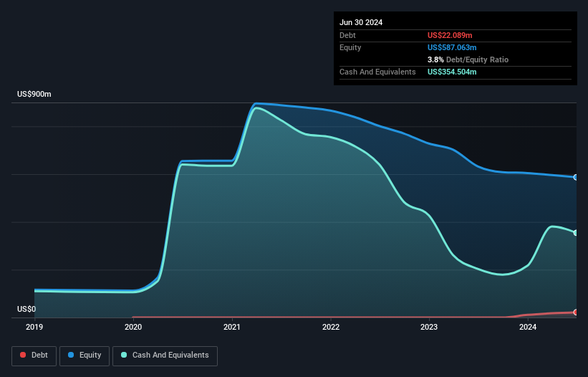The height and width of the screenshot is (377, 588).
Task: Select the Equity endpoint marker on chart
Action: [x=576, y=177]
